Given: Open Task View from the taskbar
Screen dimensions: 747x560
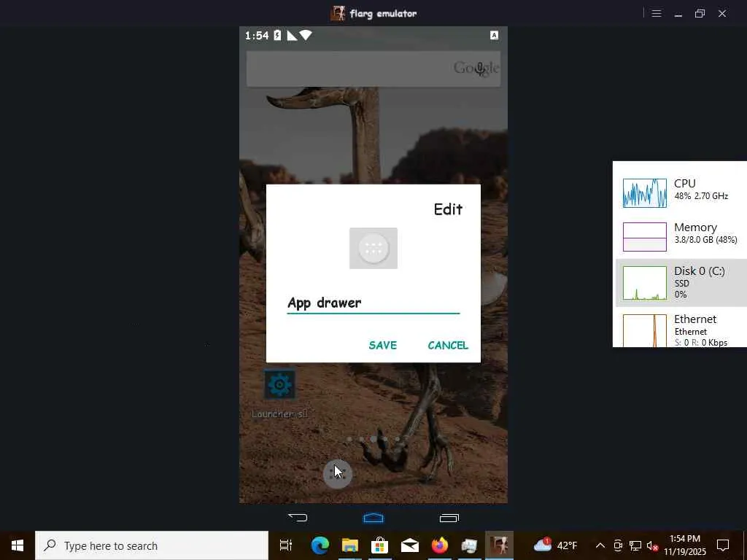Looking at the screenshot, I should (x=285, y=545).
